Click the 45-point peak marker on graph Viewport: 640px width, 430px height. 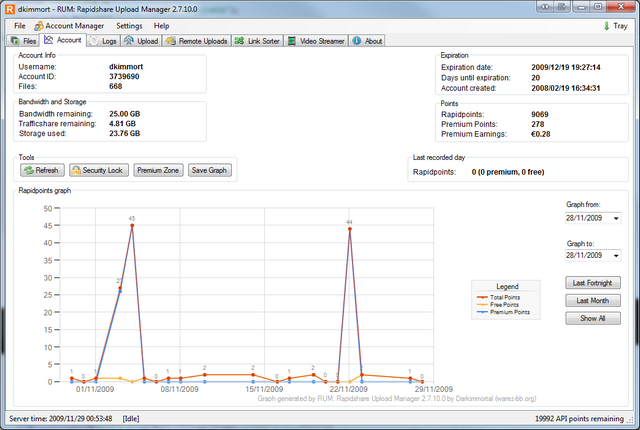pyautogui.click(x=132, y=225)
